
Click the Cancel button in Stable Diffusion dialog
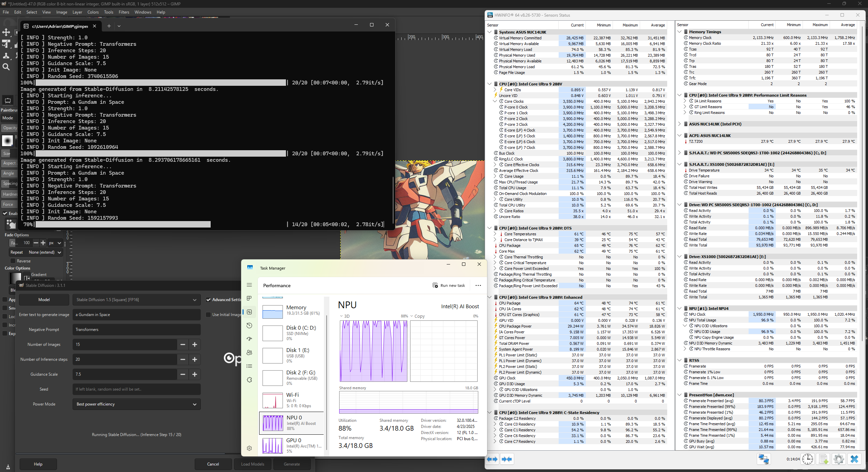[213, 464]
